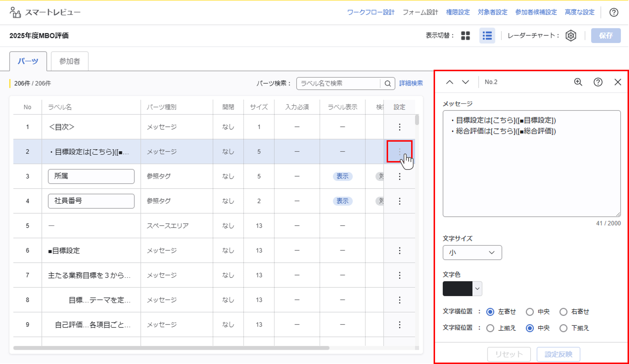Open settings menu for row 7

(399, 275)
